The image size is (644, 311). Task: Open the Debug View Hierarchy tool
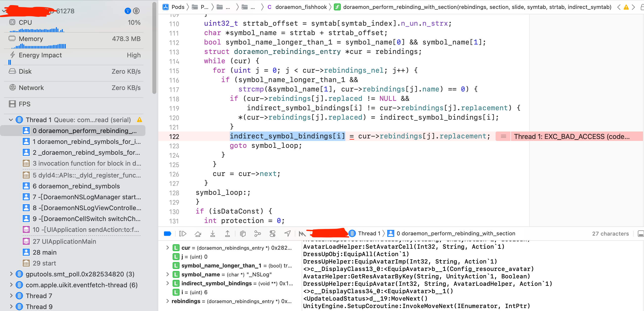[x=243, y=234]
